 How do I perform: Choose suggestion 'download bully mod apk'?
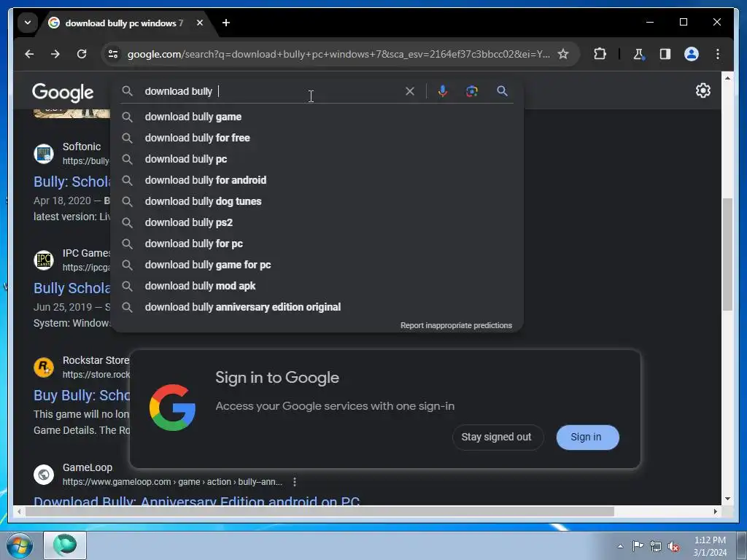(317, 286)
